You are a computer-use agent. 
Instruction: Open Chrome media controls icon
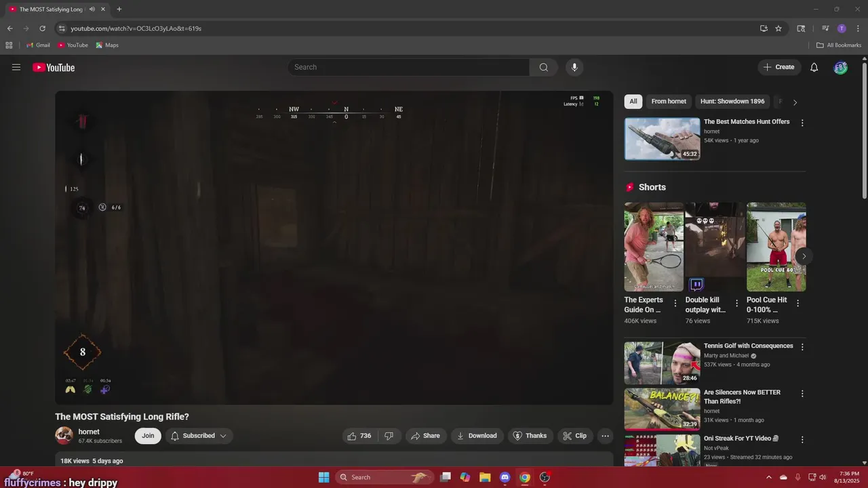coord(825,28)
